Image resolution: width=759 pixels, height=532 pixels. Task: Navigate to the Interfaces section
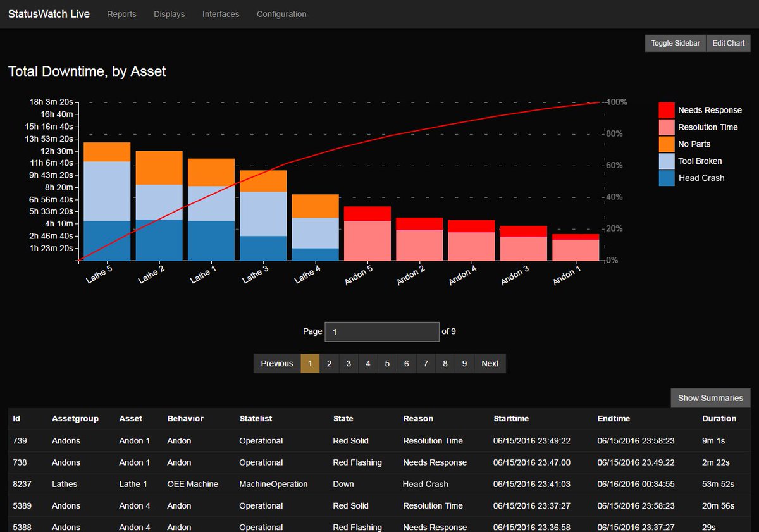click(220, 14)
